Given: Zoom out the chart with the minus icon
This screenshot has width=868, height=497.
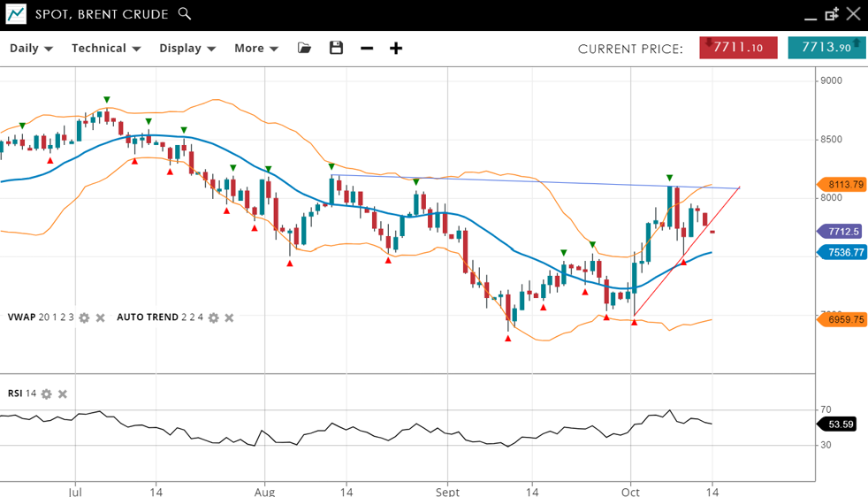Looking at the screenshot, I should point(367,48).
